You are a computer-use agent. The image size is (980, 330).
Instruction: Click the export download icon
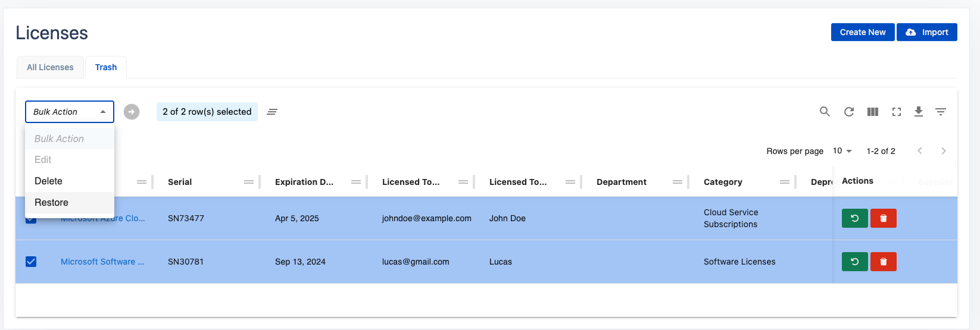[x=919, y=112]
